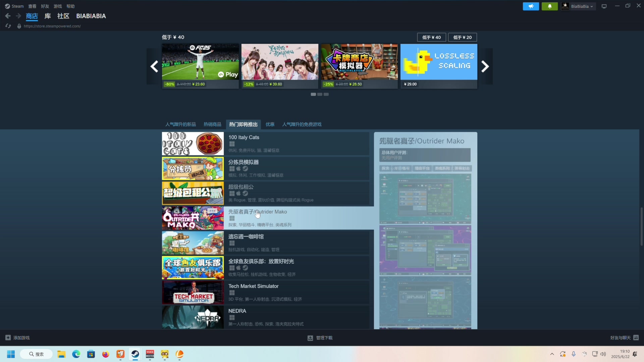The height and width of the screenshot is (362, 644).
Task: Go to the first carousel page dot
Action: [313, 95]
